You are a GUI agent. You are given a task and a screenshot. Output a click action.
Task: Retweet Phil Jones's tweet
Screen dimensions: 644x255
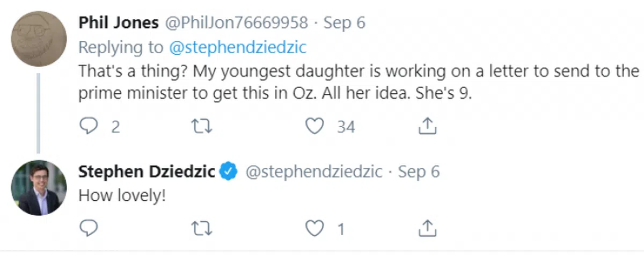point(201,127)
